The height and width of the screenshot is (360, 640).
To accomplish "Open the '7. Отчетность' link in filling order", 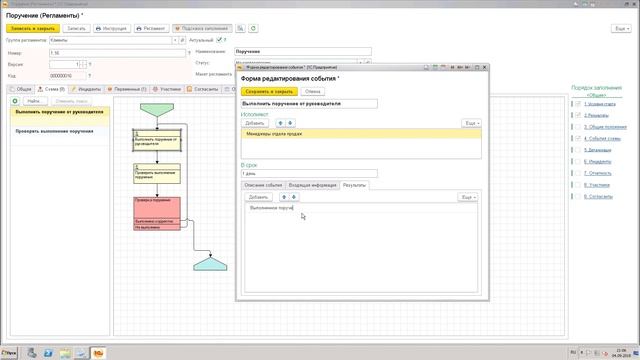I will tap(598, 173).
